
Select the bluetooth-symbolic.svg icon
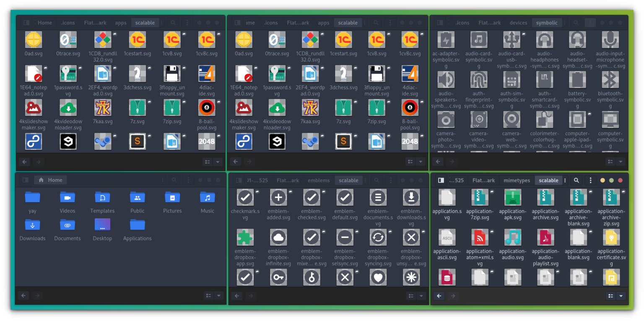tap(610, 80)
